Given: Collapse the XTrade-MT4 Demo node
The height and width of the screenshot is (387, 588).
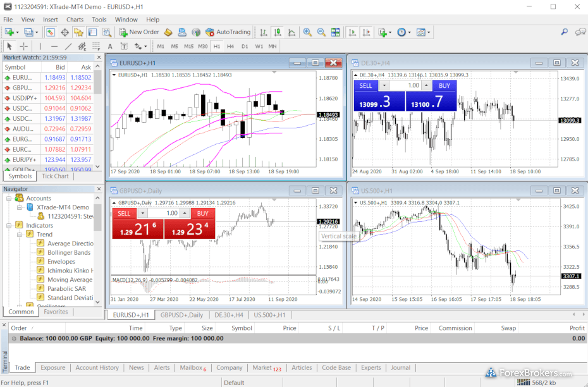Looking at the screenshot, I should pos(20,207).
